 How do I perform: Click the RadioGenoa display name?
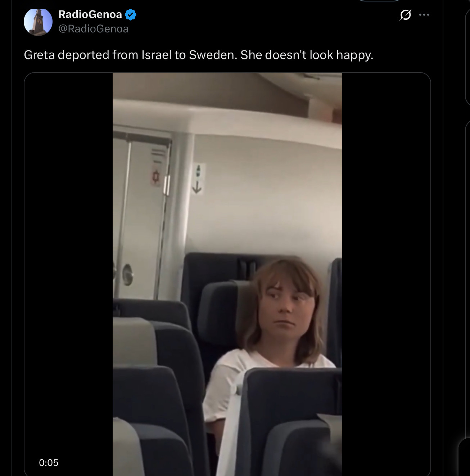pos(90,14)
